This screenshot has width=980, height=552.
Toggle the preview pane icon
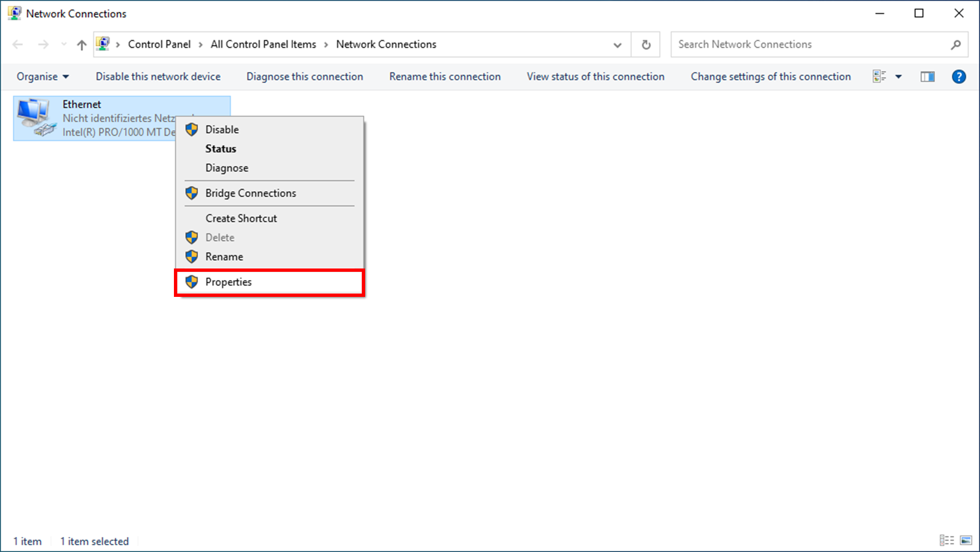coord(927,77)
